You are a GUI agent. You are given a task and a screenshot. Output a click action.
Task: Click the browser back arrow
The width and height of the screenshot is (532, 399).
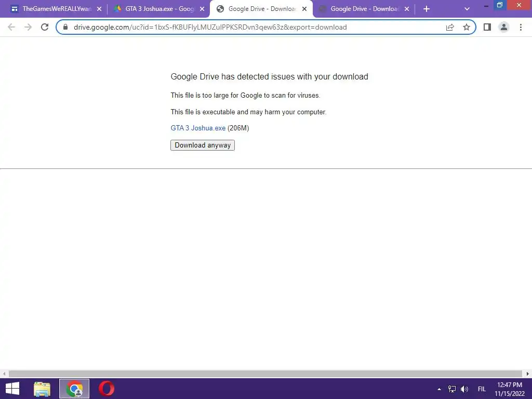pos(11,27)
